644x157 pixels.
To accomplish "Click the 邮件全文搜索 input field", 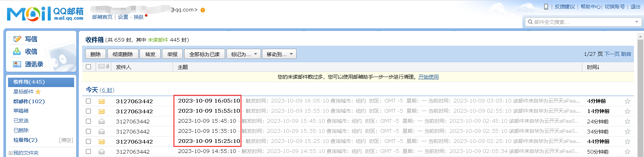I will click(x=583, y=22).
